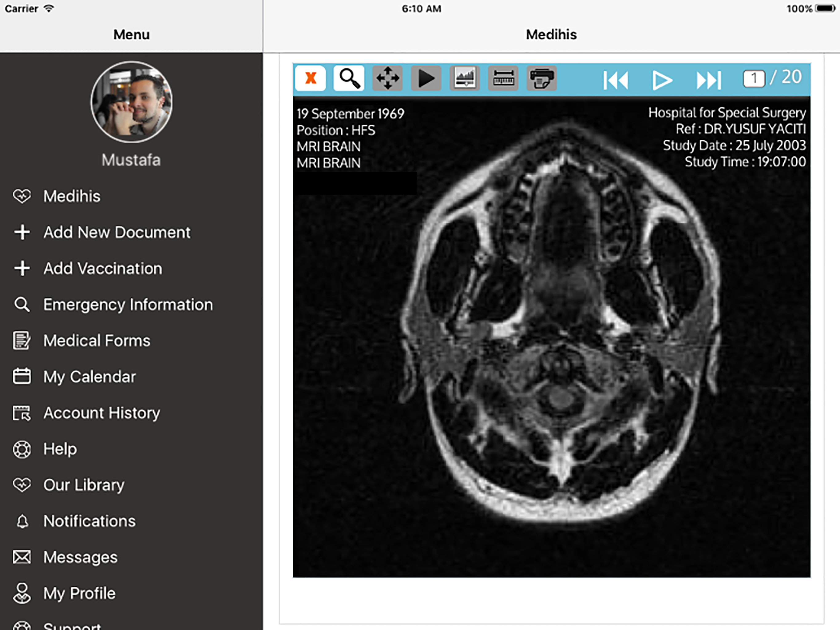The image size is (840, 630).
Task: Open Medical Forms from menu
Action: tap(131, 341)
